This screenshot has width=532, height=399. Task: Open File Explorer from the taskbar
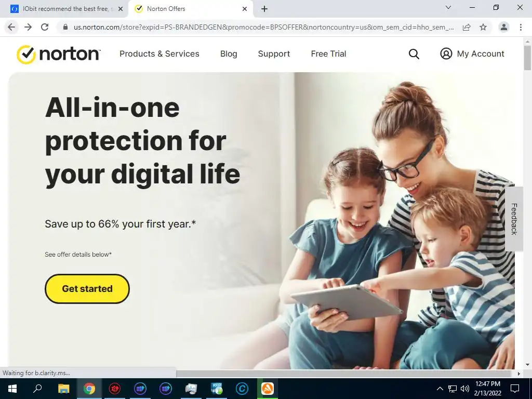63,389
